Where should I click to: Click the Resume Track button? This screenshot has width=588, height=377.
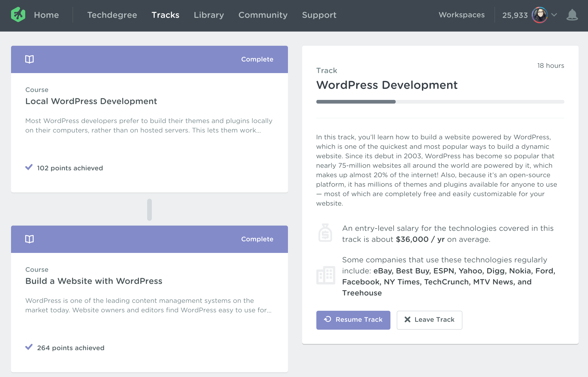tap(353, 320)
